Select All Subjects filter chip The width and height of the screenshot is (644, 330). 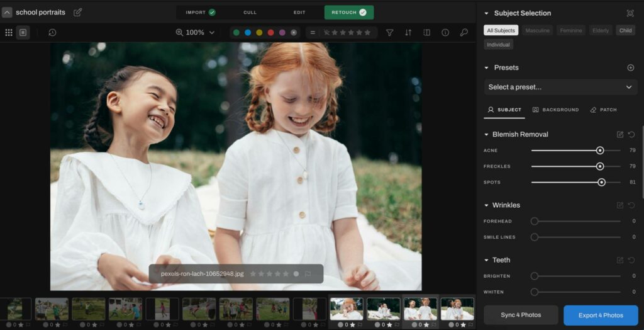click(501, 30)
